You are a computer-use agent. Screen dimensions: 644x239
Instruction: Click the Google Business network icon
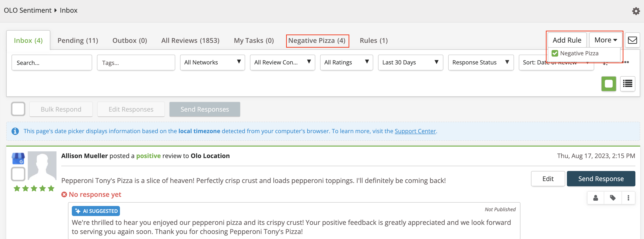18,159
